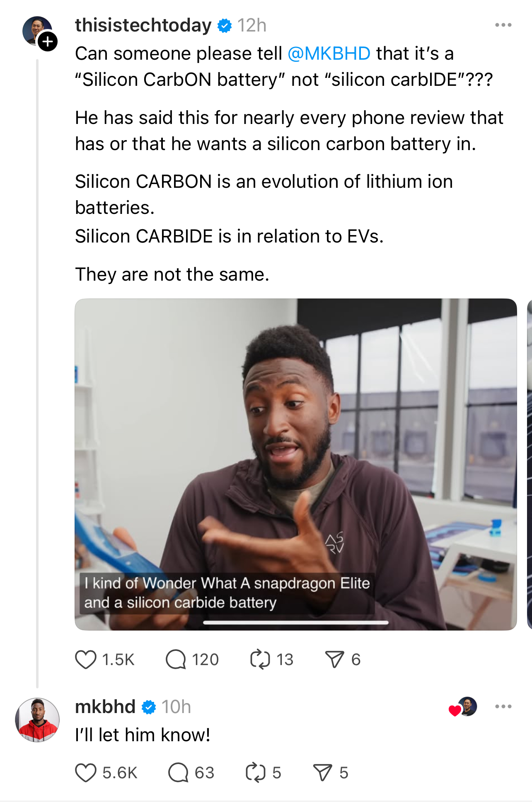The height and width of the screenshot is (803, 532).
Task: Tap thisistechtoday's verified badge
Action: [225, 26]
